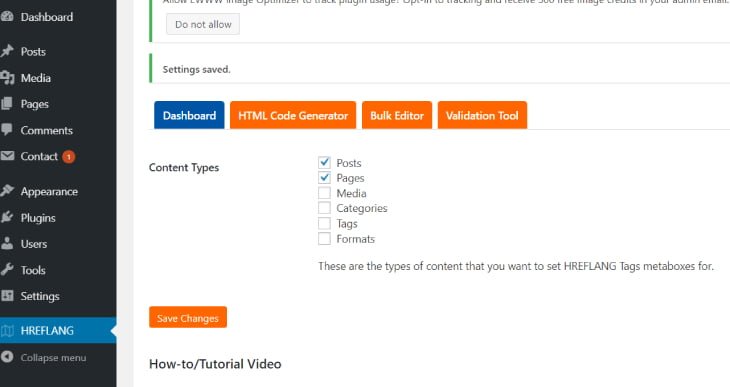The width and height of the screenshot is (730, 387).
Task: Open the Appearance menu item label
Action: 49,192
